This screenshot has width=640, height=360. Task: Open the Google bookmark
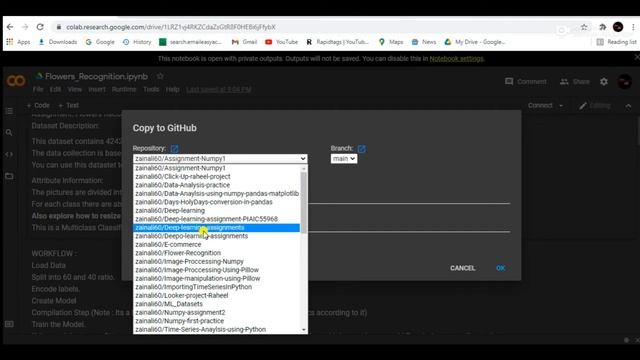(100, 42)
